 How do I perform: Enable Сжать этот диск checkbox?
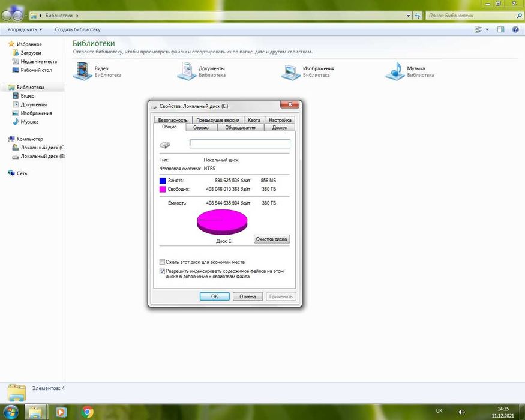(163, 262)
